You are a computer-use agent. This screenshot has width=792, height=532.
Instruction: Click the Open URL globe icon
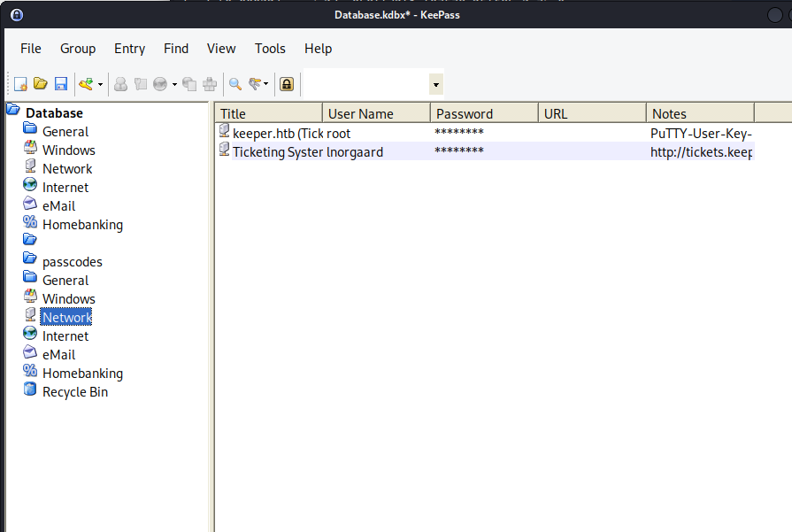160,84
